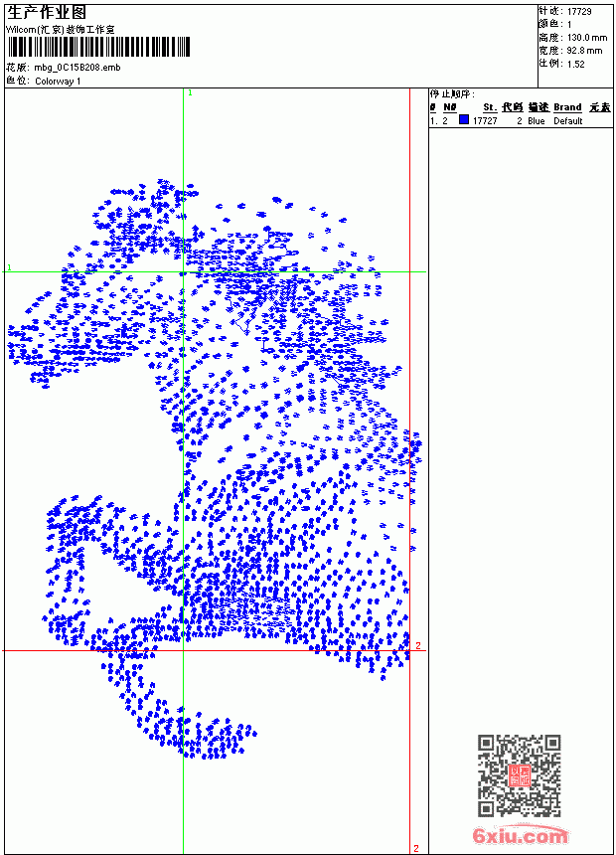
Task: Click the green marker 1 at top line
Action: click(190, 93)
